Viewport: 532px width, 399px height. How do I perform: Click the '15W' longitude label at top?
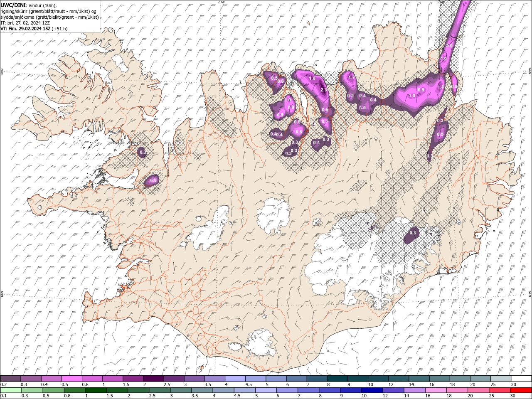[x=440, y=2]
